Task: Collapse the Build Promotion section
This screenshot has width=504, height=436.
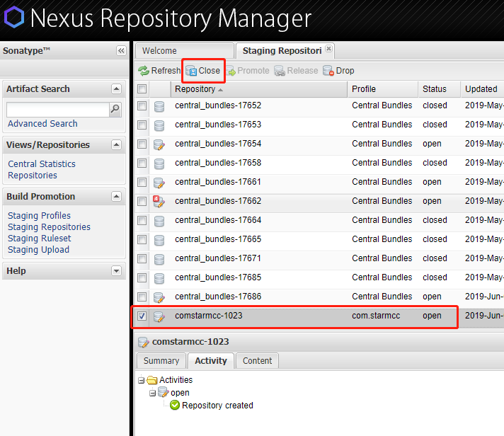Action: point(116,196)
